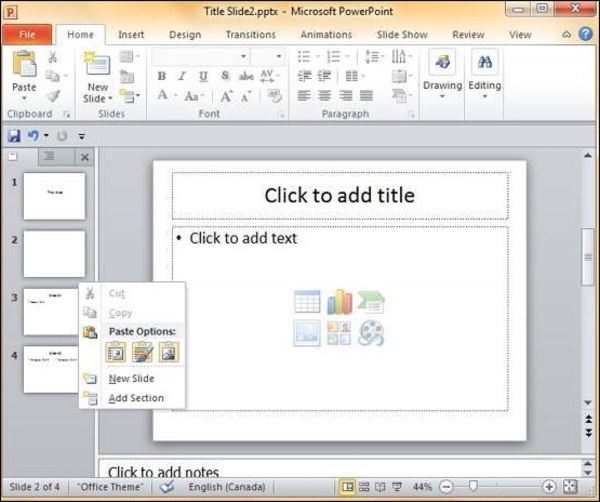Select New Slide from context menu
This screenshot has width=600, height=502.
click(x=131, y=379)
